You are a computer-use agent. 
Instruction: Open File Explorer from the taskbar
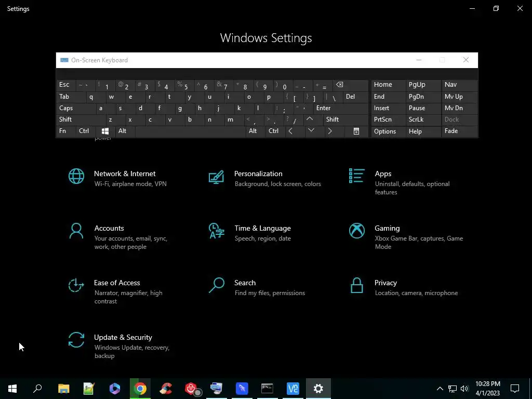pyautogui.click(x=63, y=389)
